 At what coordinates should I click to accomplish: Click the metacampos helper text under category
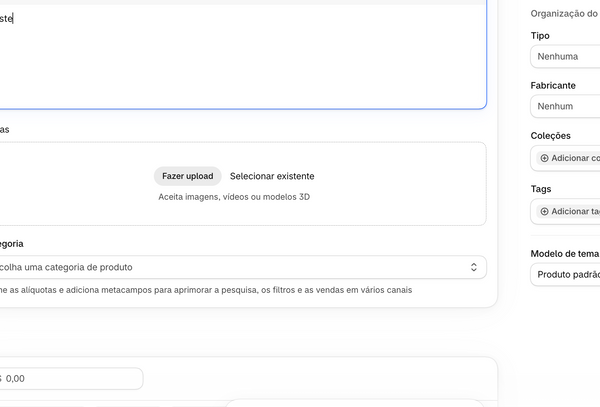206,290
